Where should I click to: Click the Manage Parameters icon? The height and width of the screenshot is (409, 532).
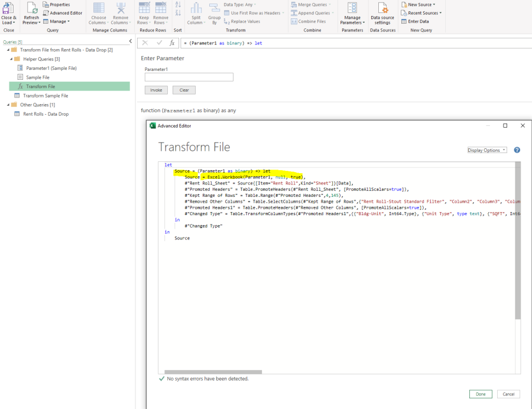352,8
